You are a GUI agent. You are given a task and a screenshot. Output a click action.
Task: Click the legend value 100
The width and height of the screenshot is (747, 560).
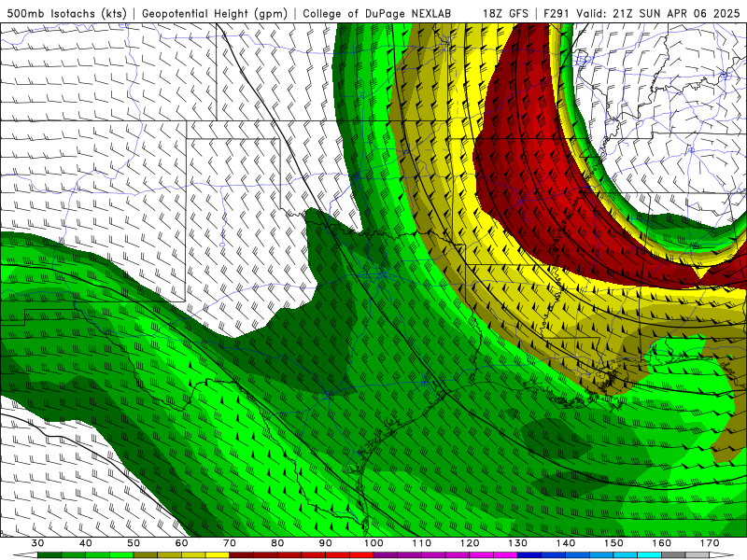tap(373, 543)
